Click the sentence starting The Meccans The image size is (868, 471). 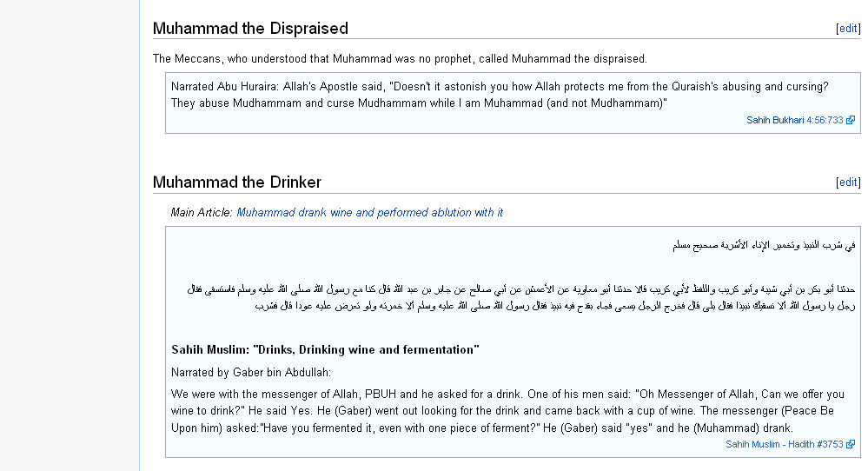point(400,59)
